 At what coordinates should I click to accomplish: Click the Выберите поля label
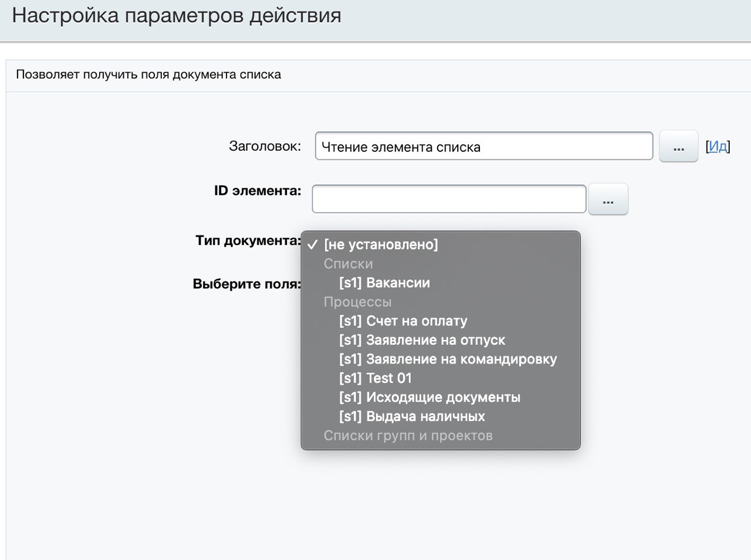246,284
